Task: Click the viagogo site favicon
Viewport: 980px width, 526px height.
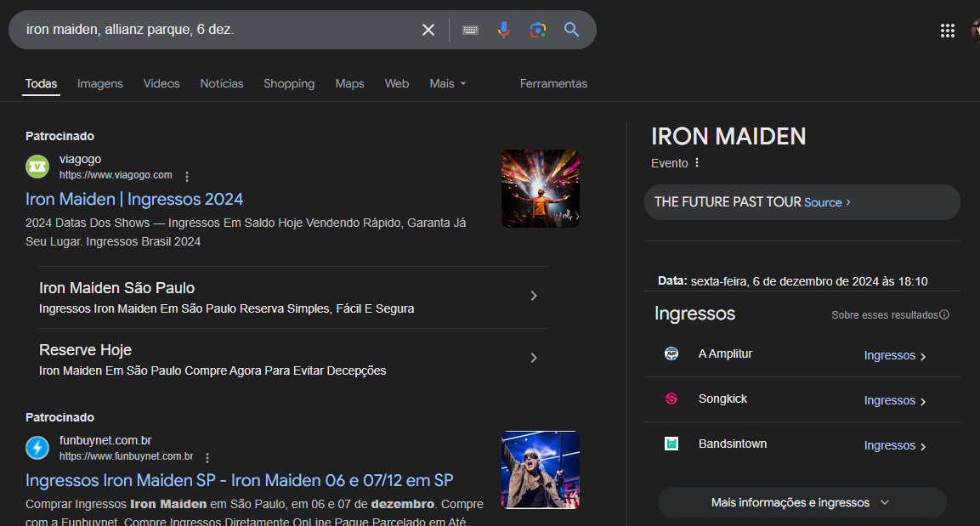Action: 37,167
